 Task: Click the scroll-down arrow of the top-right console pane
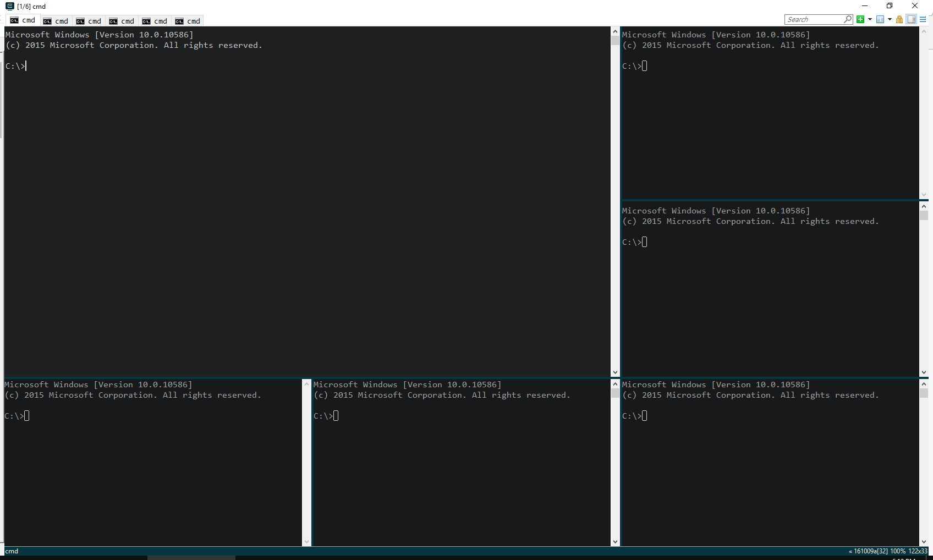click(924, 195)
